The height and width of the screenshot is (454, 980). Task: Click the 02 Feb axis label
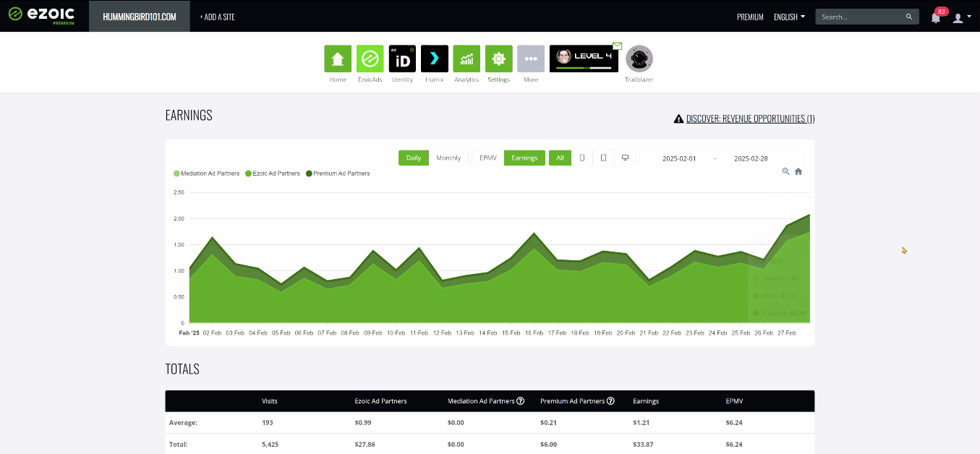click(212, 333)
